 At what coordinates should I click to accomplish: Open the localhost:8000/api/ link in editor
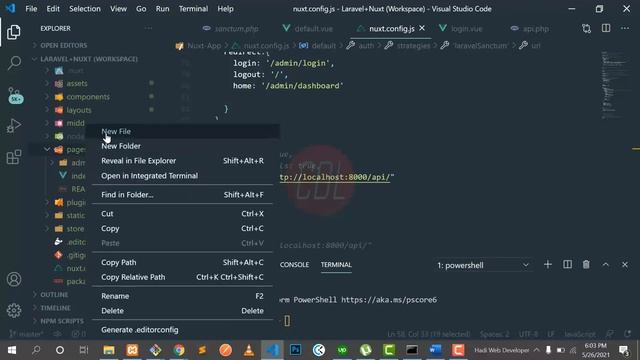335,177
